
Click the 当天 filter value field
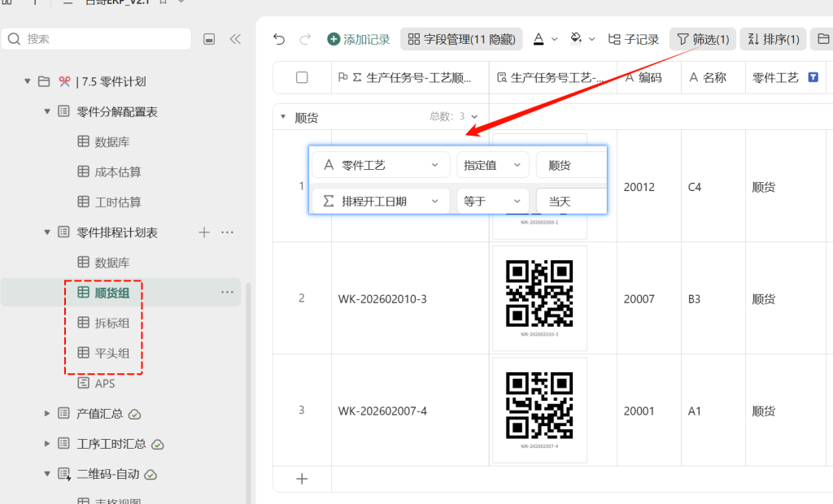(571, 202)
